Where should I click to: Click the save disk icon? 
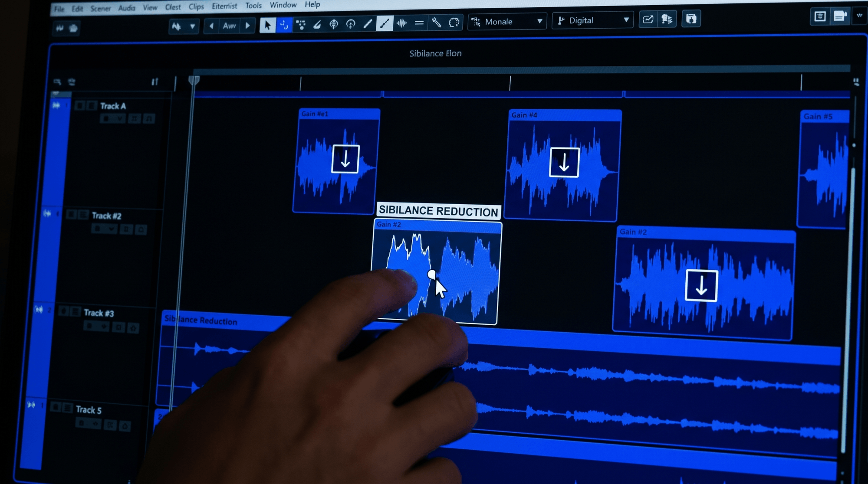[691, 19]
